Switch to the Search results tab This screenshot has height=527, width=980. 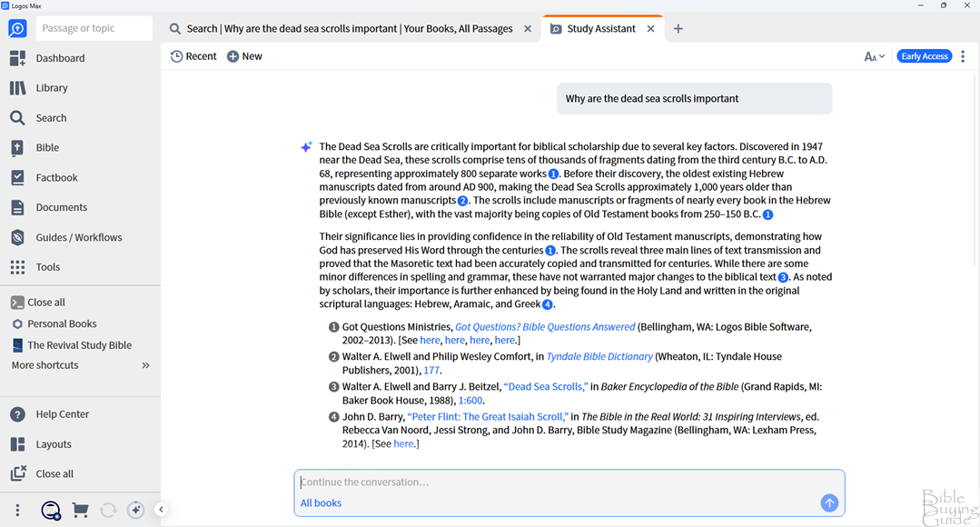pyautogui.click(x=350, y=29)
